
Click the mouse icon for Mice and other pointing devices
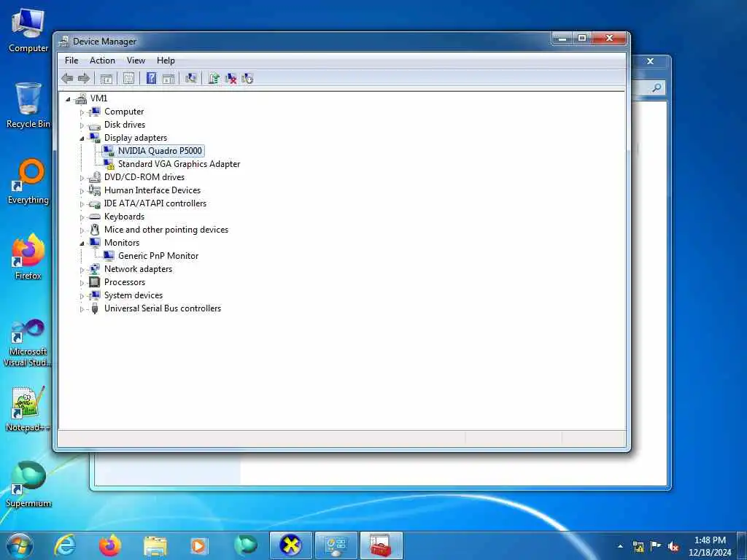coord(95,230)
